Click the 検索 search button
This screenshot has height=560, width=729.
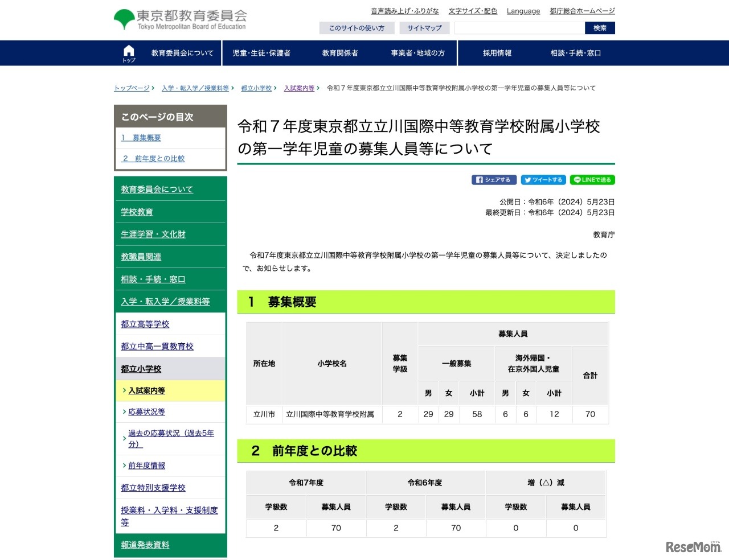(x=600, y=28)
